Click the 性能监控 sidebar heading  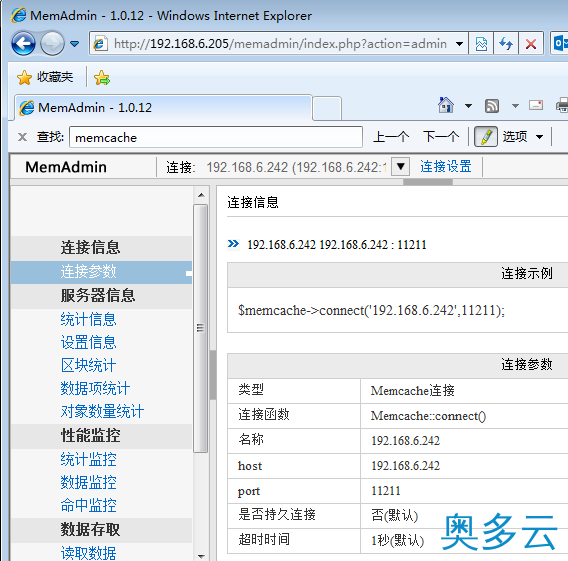point(91,435)
